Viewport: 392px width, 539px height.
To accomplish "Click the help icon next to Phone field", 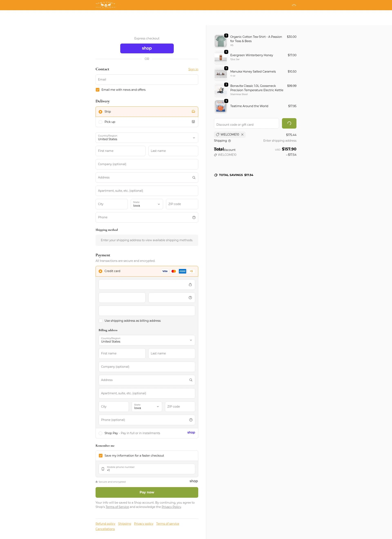I will 194,217.
